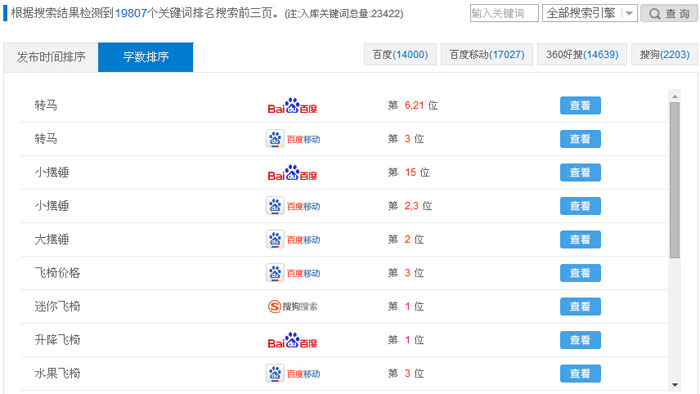This screenshot has width=700, height=394.
Task: Select the 字数排序 tab
Action: tap(146, 57)
